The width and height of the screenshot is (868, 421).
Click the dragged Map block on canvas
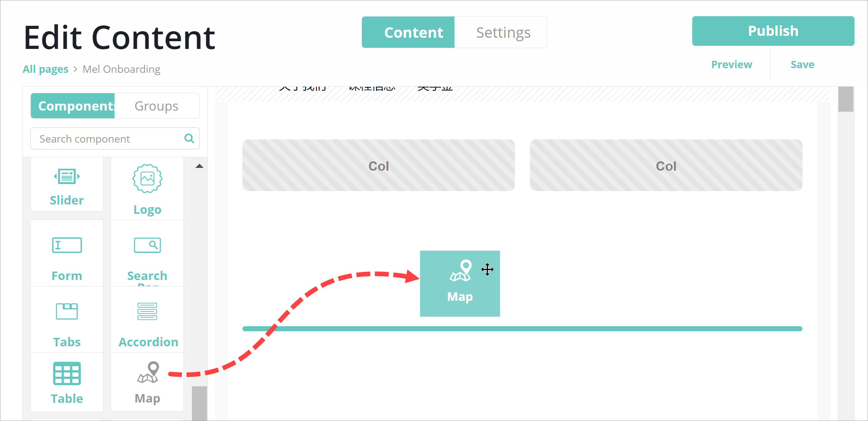click(459, 284)
